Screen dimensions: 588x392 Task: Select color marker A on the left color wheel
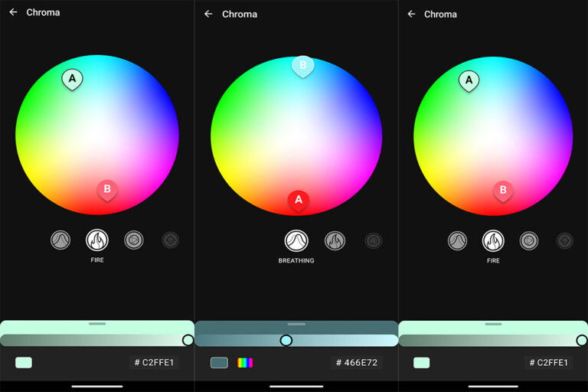[x=72, y=78]
